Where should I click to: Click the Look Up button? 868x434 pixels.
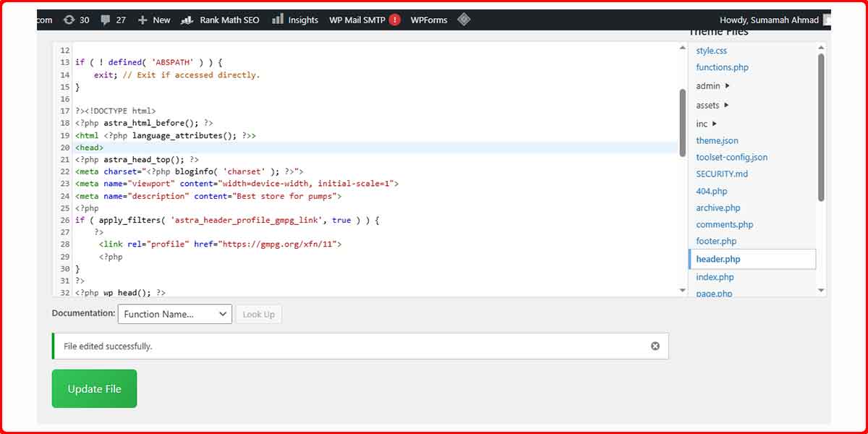258,314
